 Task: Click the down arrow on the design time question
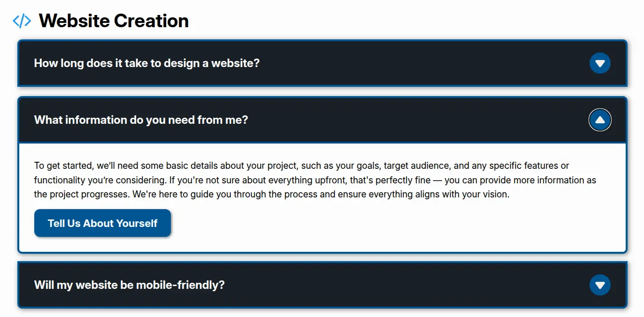tap(600, 63)
